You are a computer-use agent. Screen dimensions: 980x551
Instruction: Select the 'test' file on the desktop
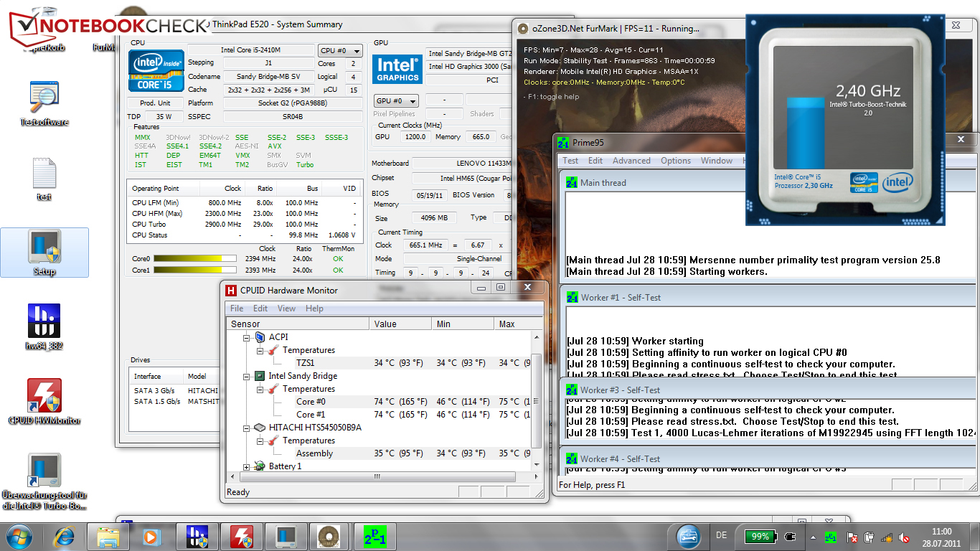(x=44, y=179)
